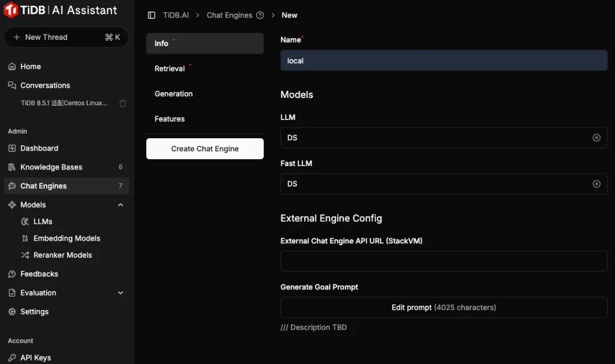
Task: Delete the TiDB 8.5.1 conversation
Action: pyautogui.click(x=122, y=104)
